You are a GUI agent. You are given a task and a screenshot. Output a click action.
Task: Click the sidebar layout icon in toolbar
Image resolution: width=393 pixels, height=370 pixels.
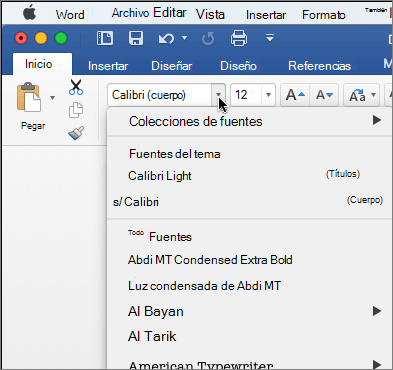[x=105, y=38]
